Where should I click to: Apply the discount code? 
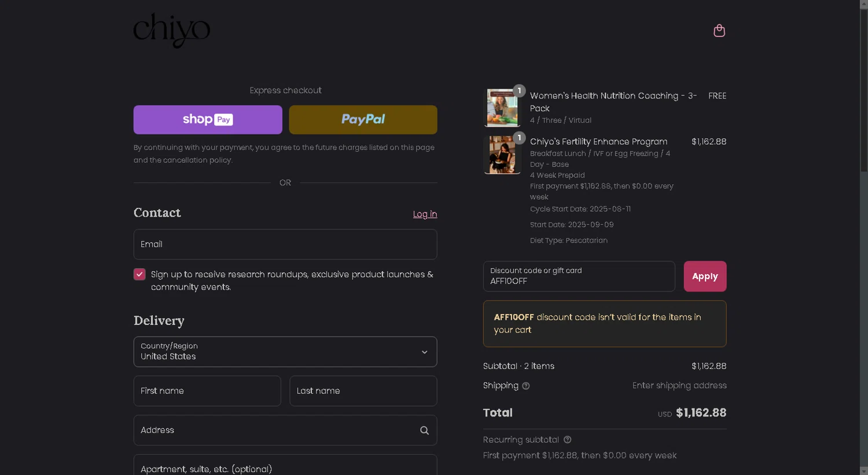tap(705, 276)
